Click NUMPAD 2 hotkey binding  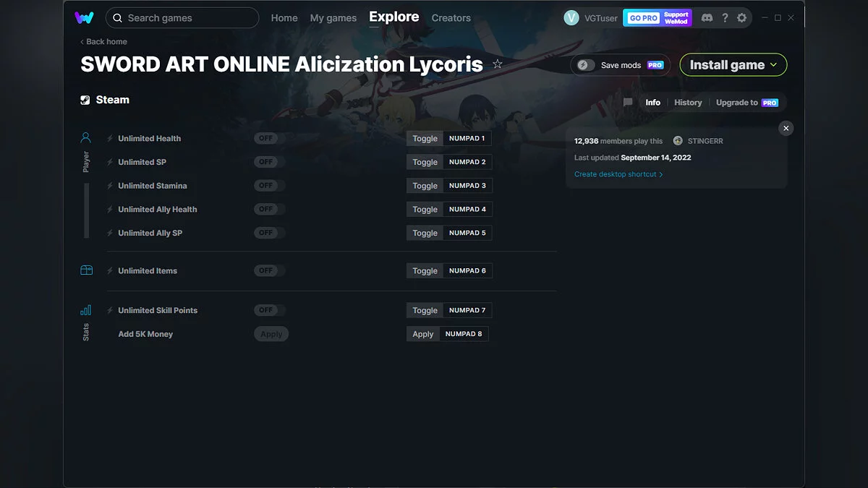[467, 162]
